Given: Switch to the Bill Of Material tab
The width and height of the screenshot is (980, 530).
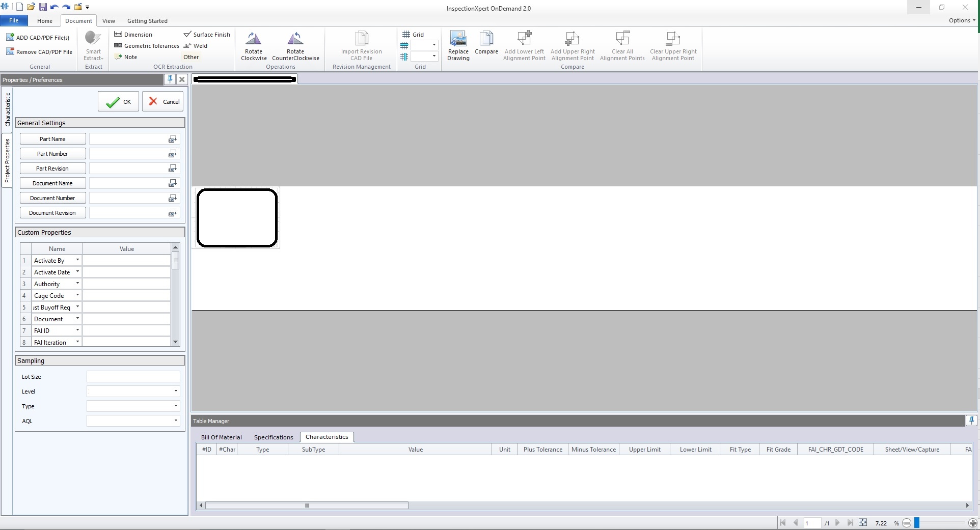Looking at the screenshot, I should click(x=221, y=437).
